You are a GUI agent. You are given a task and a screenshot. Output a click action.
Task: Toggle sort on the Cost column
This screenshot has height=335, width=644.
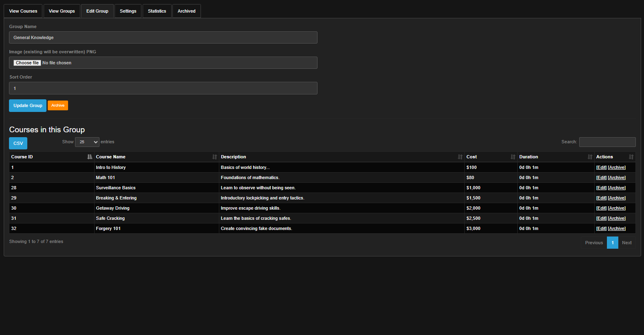coord(513,157)
